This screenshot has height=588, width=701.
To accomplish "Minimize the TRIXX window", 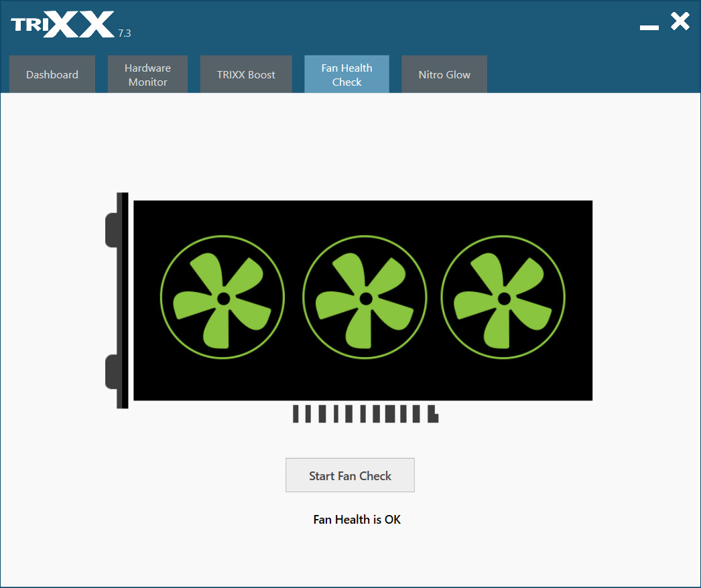I will (x=649, y=27).
